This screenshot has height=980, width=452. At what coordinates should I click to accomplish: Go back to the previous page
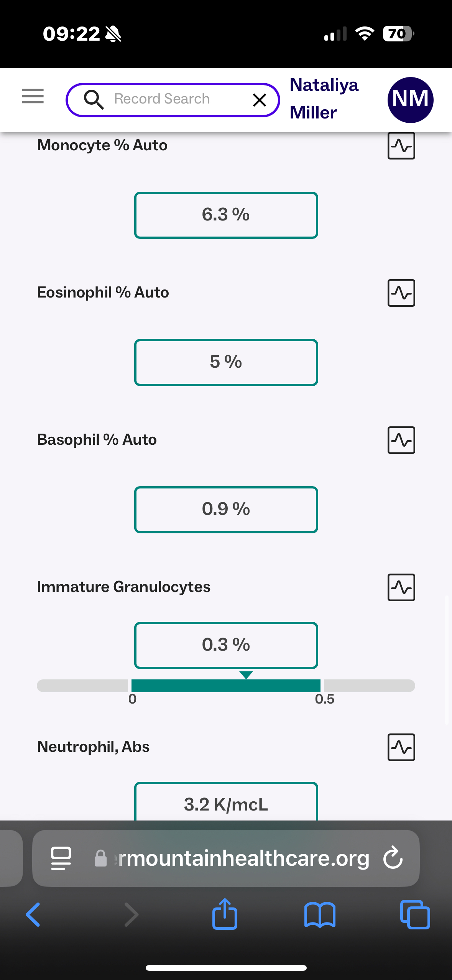[x=33, y=914]
